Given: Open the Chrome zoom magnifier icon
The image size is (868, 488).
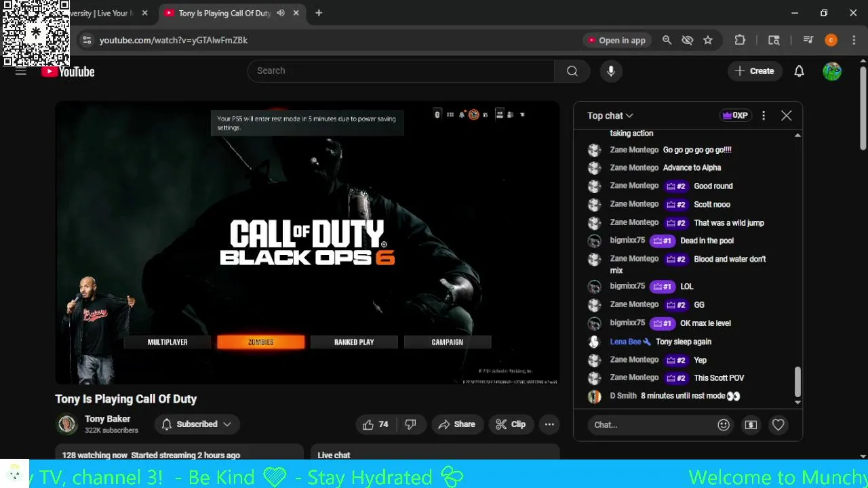Looking at the screenshot, I should (x=667, y=40).
